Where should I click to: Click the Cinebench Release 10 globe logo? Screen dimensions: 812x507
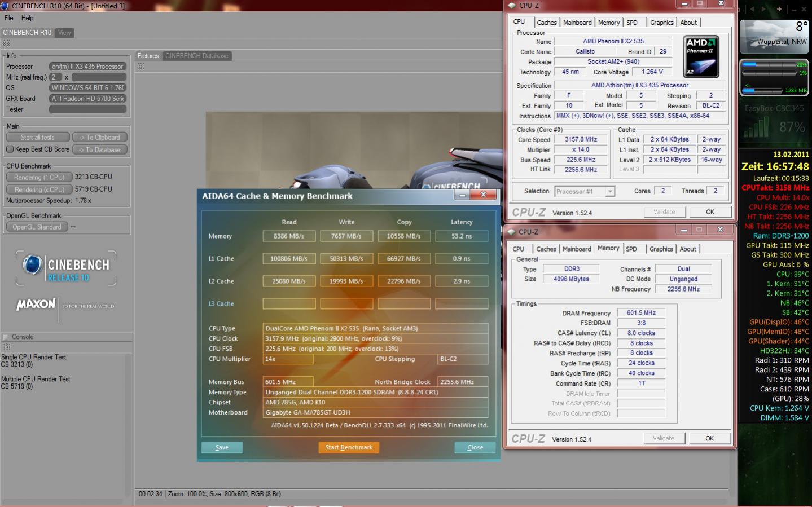[x=33, y=264]
